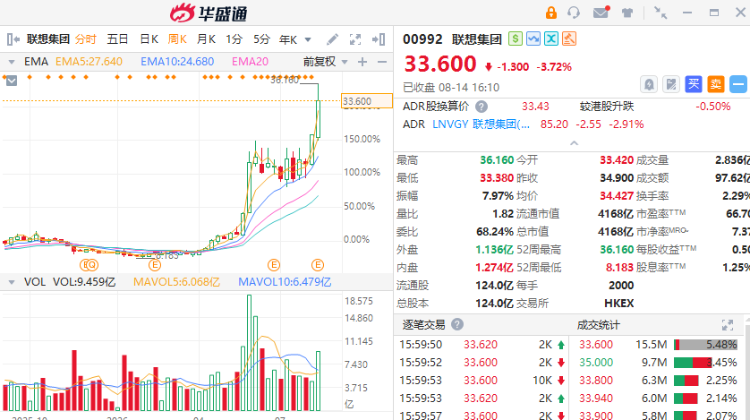
Task: Click the compact mode arrows icon
Action: click(661, 12)
